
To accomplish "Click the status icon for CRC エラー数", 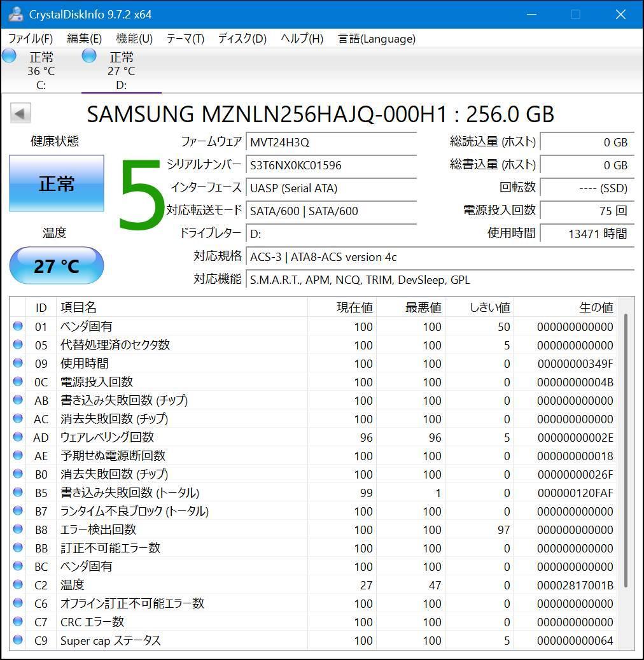I will 19,622.
